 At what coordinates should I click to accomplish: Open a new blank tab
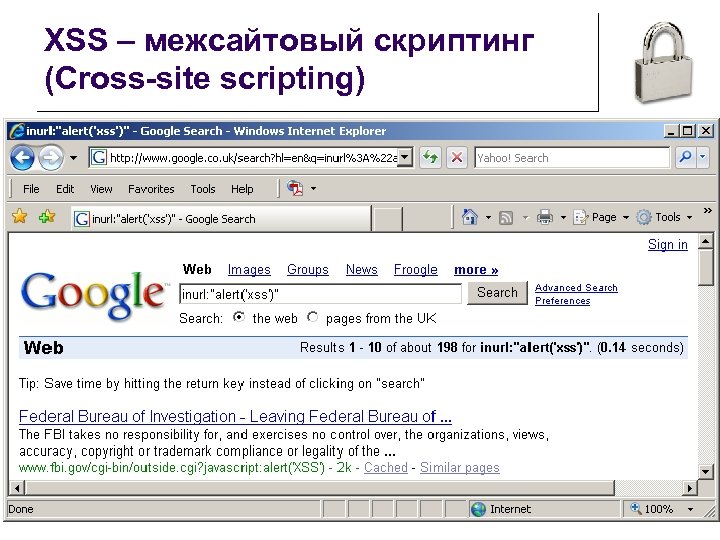coord(388,219)
